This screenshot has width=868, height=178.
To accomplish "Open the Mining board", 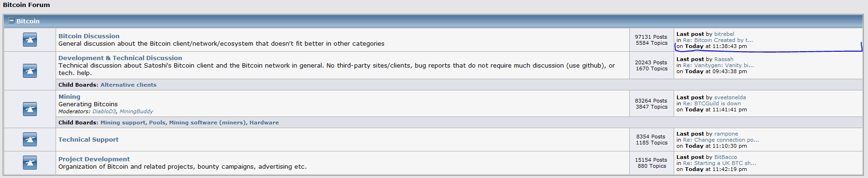I will 69,96.
